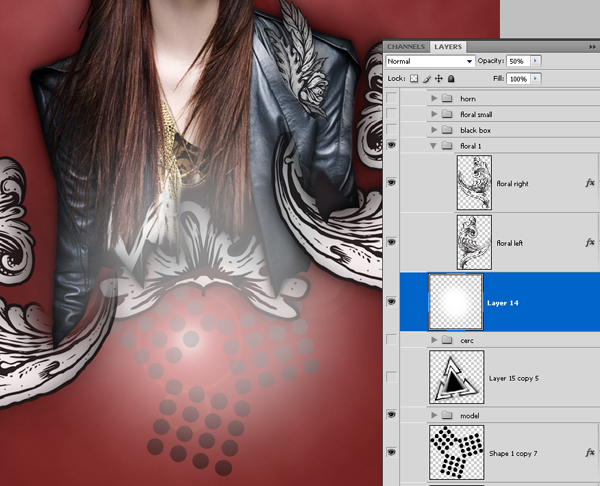
Task: Toggle Lock all padlock icon
Action: [451, 78]
